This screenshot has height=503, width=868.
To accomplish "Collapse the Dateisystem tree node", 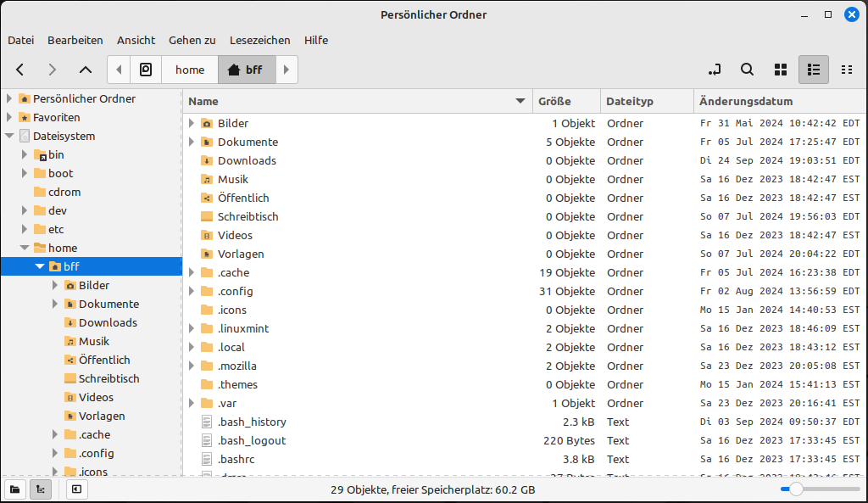I will click(9, 136).
